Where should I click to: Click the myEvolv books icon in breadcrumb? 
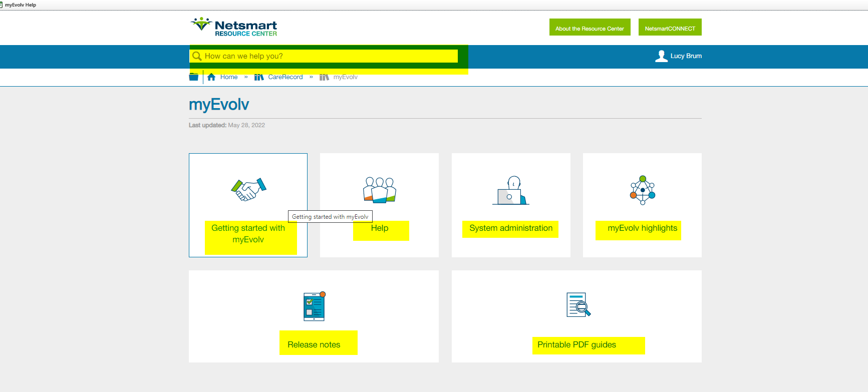[325, 77]
